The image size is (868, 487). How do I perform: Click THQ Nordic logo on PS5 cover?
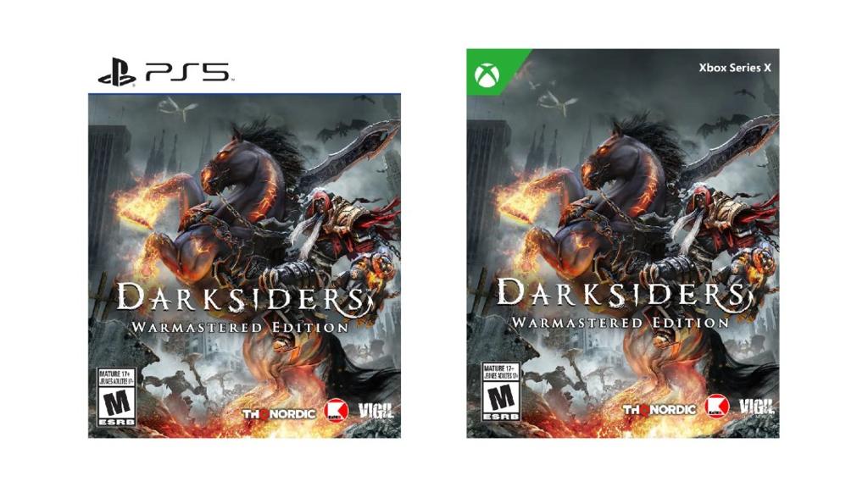tap(278, 413)
